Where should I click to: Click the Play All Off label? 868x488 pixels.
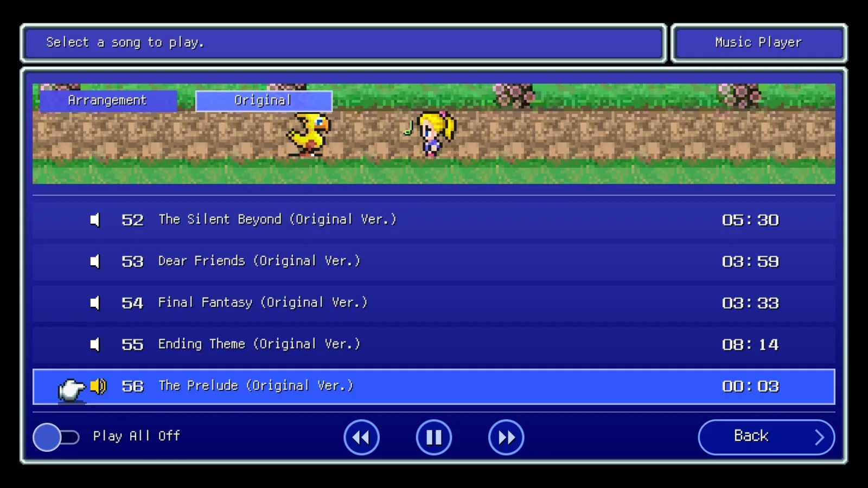pos(137,436)
